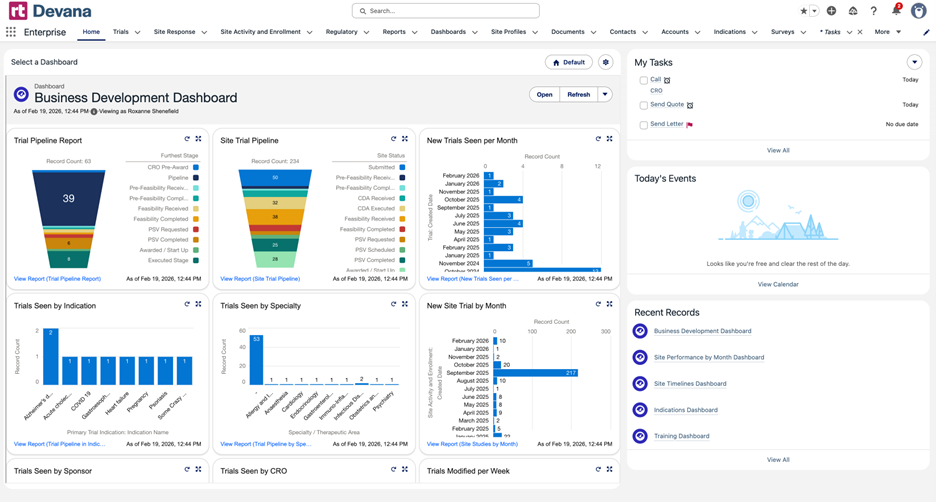Expand the Site Trial Pipeline chart
The image size is (936, 502).
405,139
